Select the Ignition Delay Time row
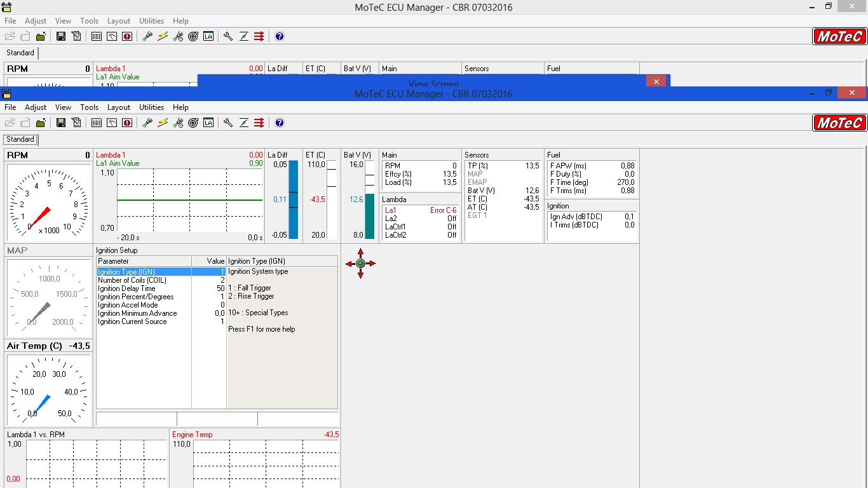868x488 pixels. (x=161, y=288)
